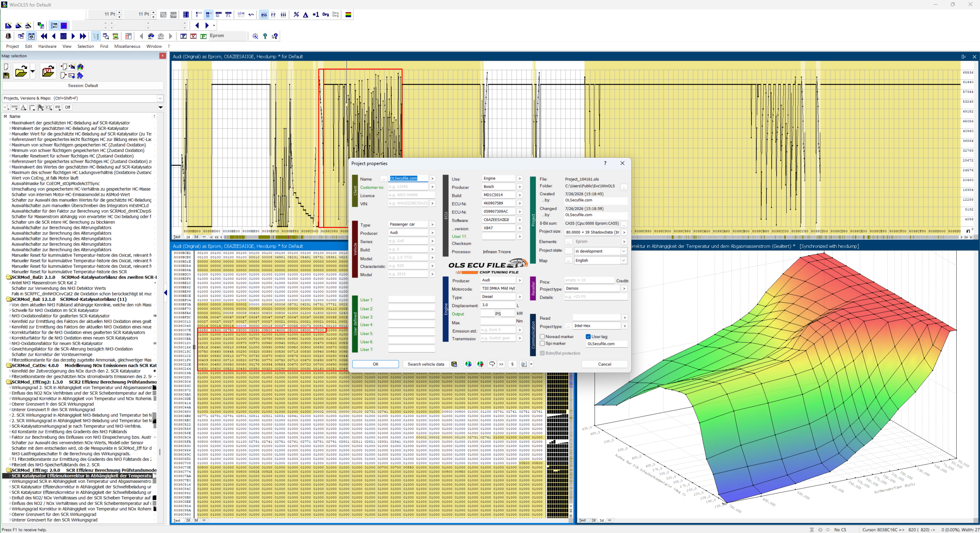The height and width of the screenshot is (533, 980).
Task: Click the FF hexadecimal display icon
Action: pos(273,15)
